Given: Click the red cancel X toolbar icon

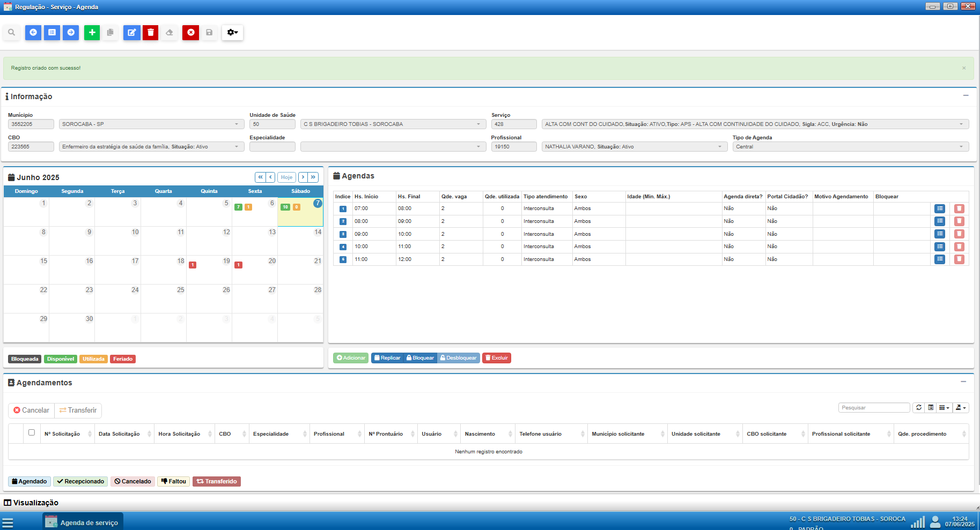Looking at the screenshot, I should [x=190, y=33].
